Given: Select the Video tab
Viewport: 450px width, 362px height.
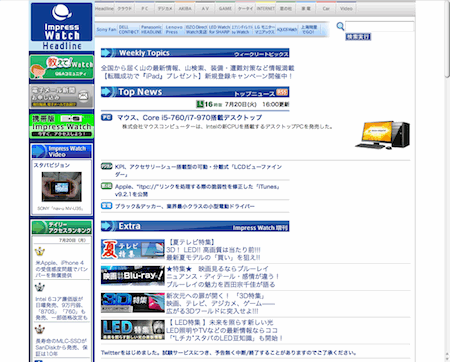Looking at the screenshot, I should (346, 8).
